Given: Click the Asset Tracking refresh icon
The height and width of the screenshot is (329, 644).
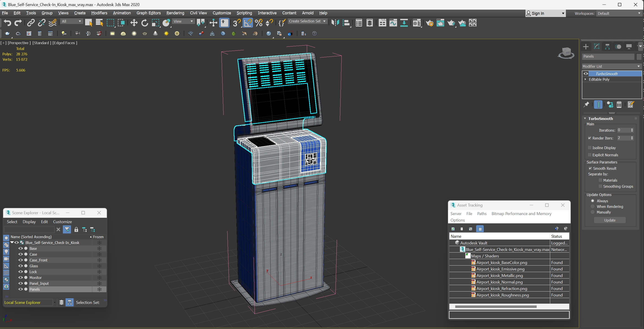Looking at the screenshot, I should tap(453, 229).
